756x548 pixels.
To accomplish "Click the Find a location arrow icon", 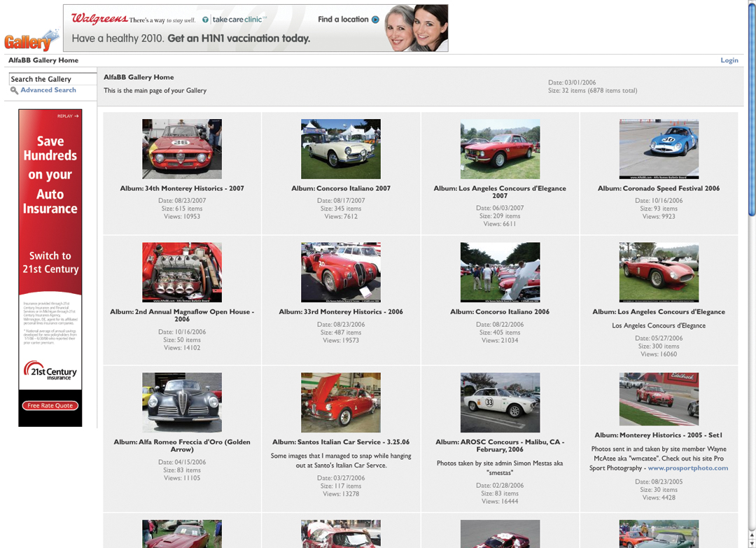I will pos(375,20).
